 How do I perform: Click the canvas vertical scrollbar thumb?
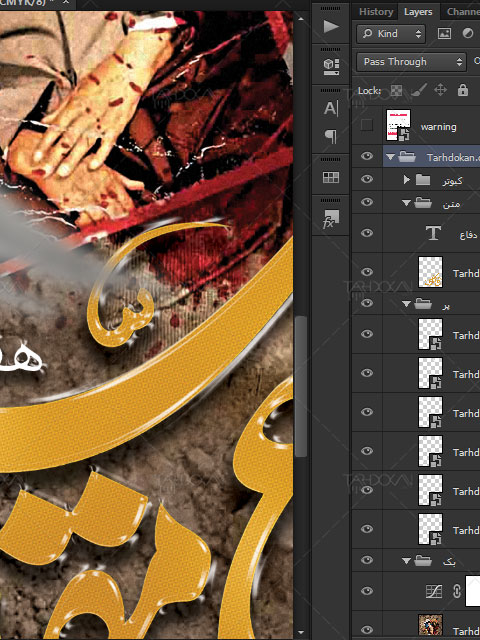[301, 387]
